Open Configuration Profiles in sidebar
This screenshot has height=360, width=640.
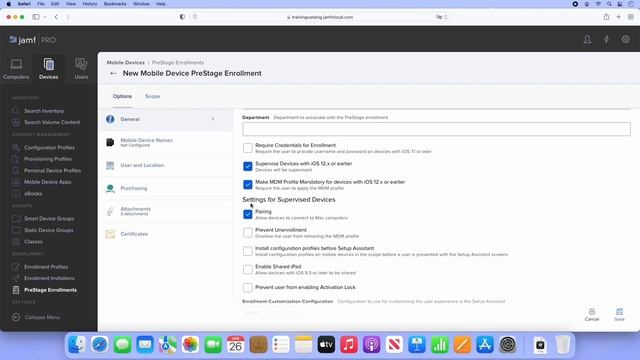[x=49, y=148]
